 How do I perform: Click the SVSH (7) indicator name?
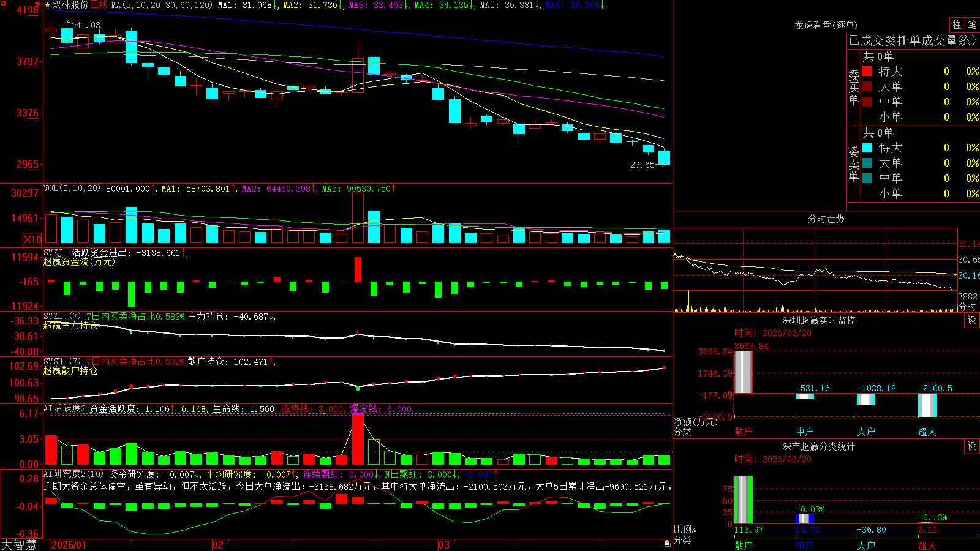(x=62, y=362)
